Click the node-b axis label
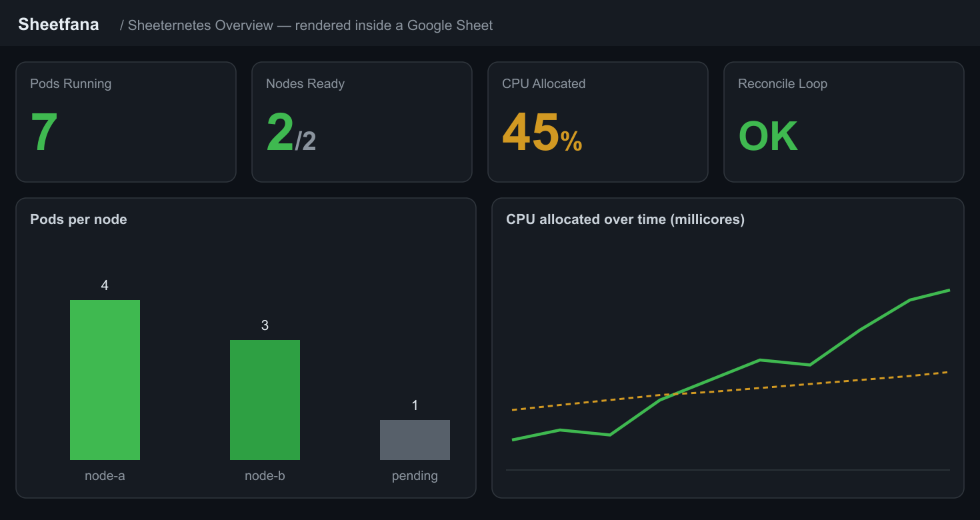Image resolution: width=980 pixels, height=520 pixels. tap(265, 476)
